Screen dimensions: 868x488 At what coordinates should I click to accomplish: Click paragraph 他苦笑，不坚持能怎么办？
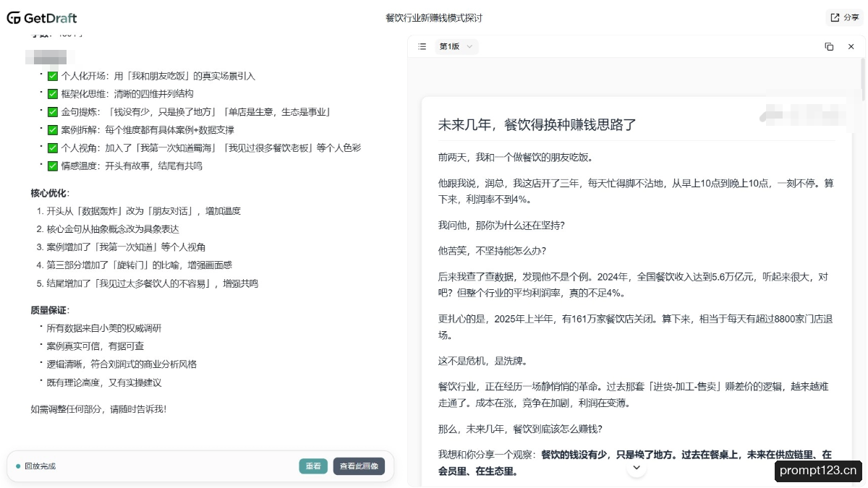pyautogui.click(x=492, y=251)
